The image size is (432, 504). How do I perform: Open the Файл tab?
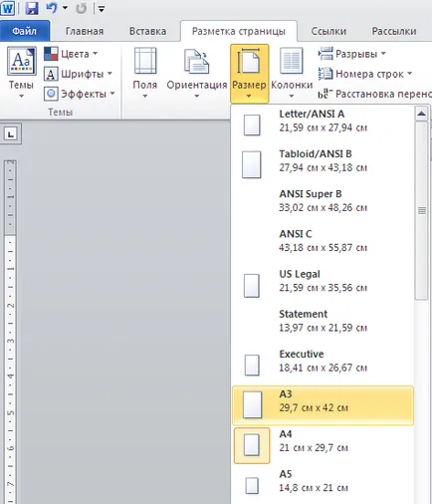coord(25,31)
